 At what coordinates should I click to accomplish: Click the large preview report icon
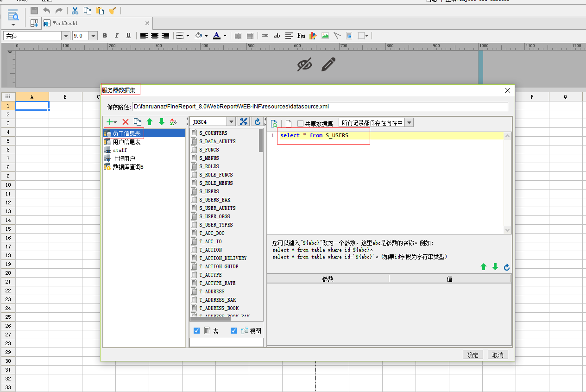pyautogui.click(x=13, y=15)
